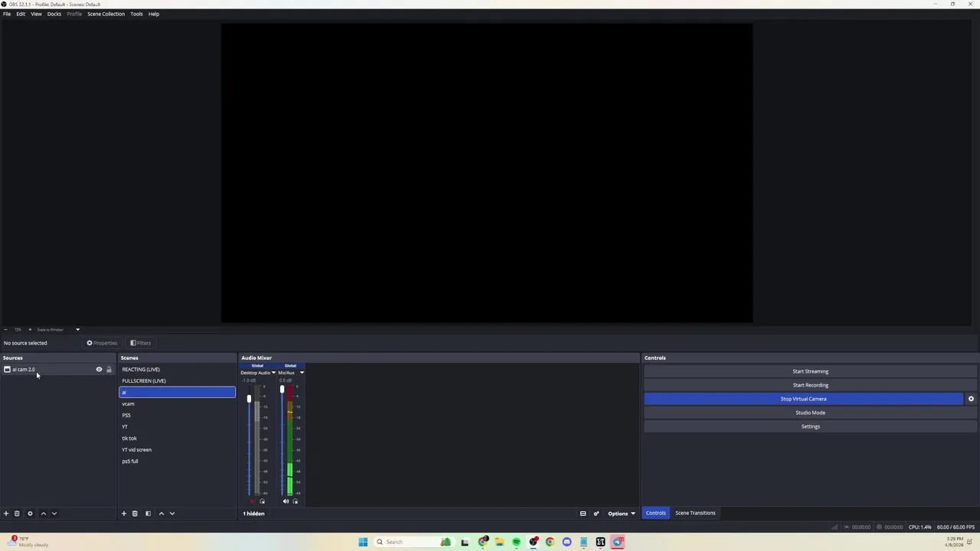The image size is (980, 551).
Task: Open Tools menu
Action: tap(136, 14)
